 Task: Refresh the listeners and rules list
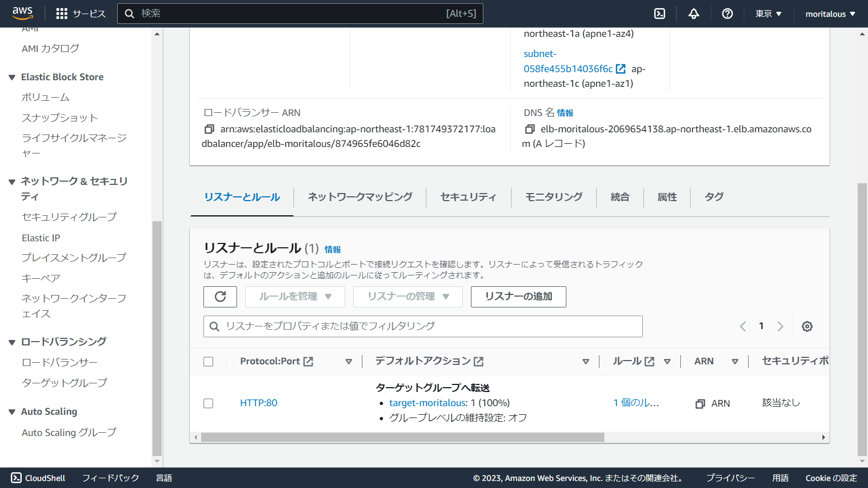(220, 297)
